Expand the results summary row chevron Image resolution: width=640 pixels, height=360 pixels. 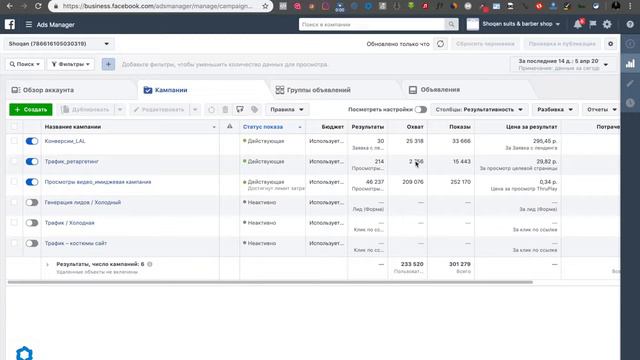coord(47,264)
